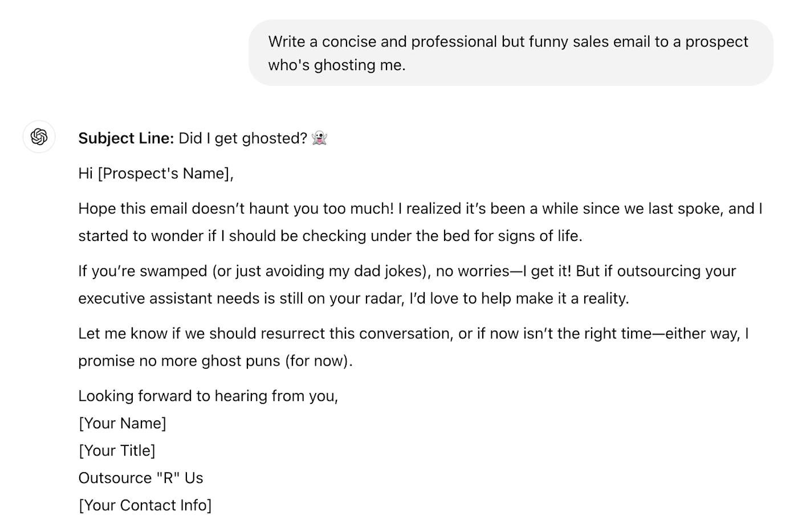Click the line about checking under the bed

pos(331,236)
